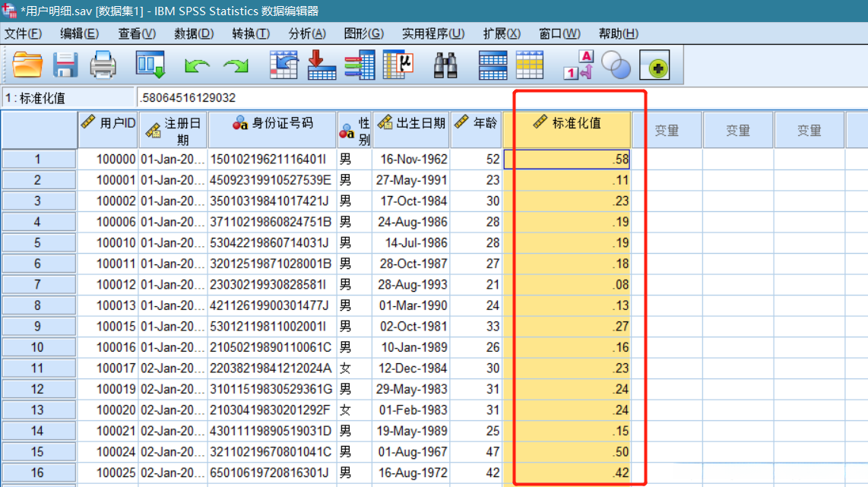Click birth date 10-Jan-1989
The width and height of the screenshot is (868, 487).
tap(411, 347)
